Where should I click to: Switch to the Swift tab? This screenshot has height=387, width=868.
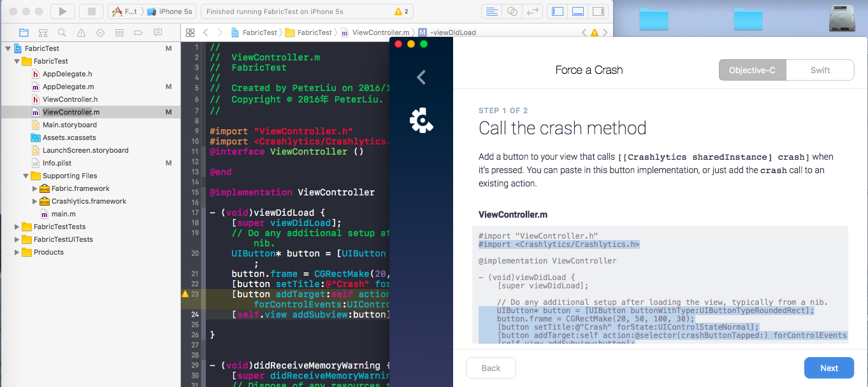click(820, 70)
